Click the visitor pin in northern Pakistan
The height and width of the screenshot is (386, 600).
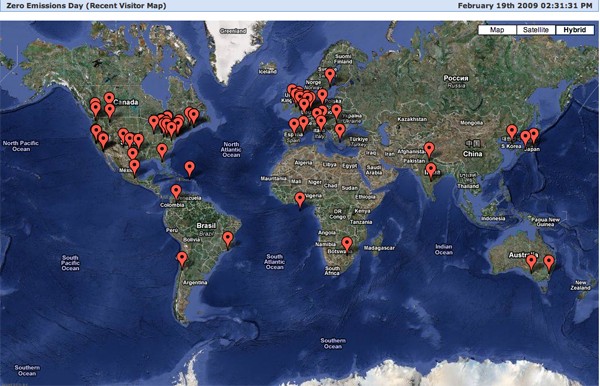click(x=429, y=150)
